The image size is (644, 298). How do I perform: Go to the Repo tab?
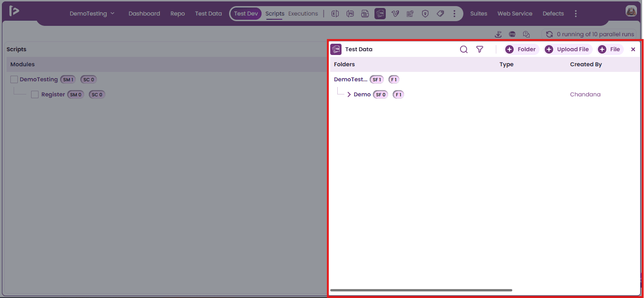(x=178, y=14)
